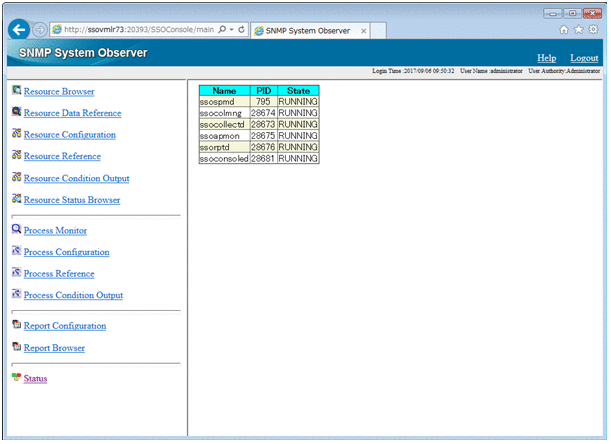Click the Resource Configuration icon
The width and height of the screenshot is (611, 444).
pyautogui.click(x=16, y=134)
